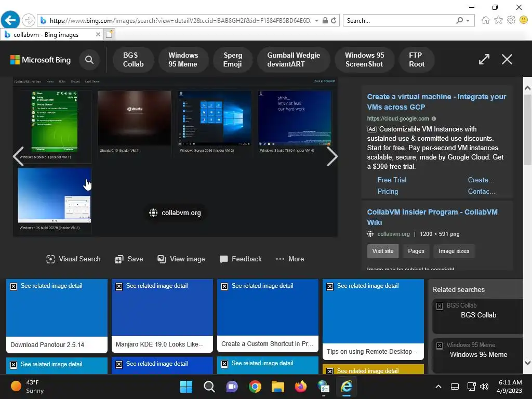Switch to the Pages tab
532x399 pixels.
(416, 251)
